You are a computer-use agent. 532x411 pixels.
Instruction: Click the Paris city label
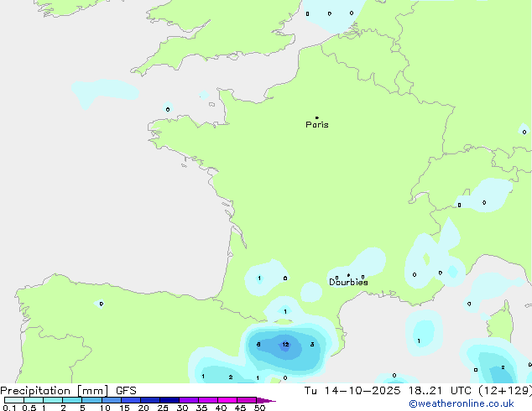[317, 125]
